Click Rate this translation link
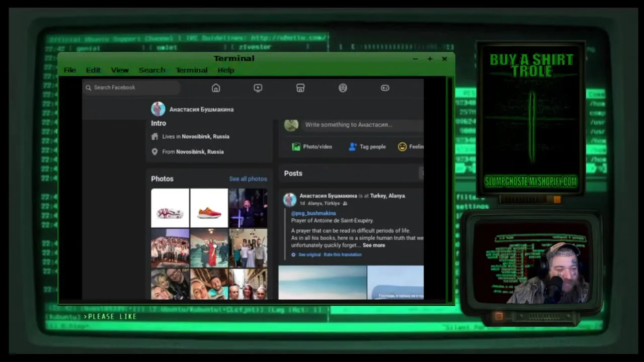The height and width of the screenshot is (362, 644). point(343,255)
